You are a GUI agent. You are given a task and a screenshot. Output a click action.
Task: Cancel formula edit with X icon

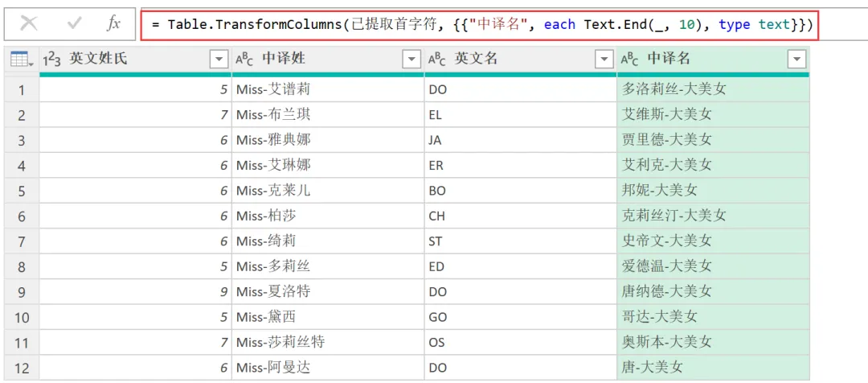tap(29, 23)
